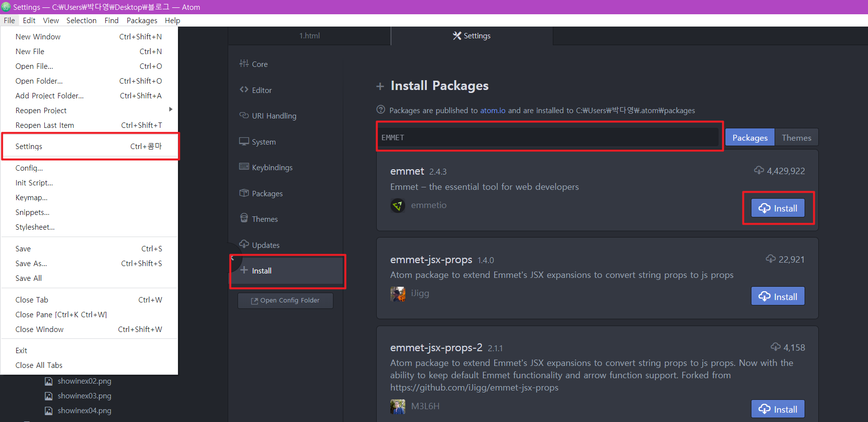
Task: Switch to the Settings tab
Action: 472,35
